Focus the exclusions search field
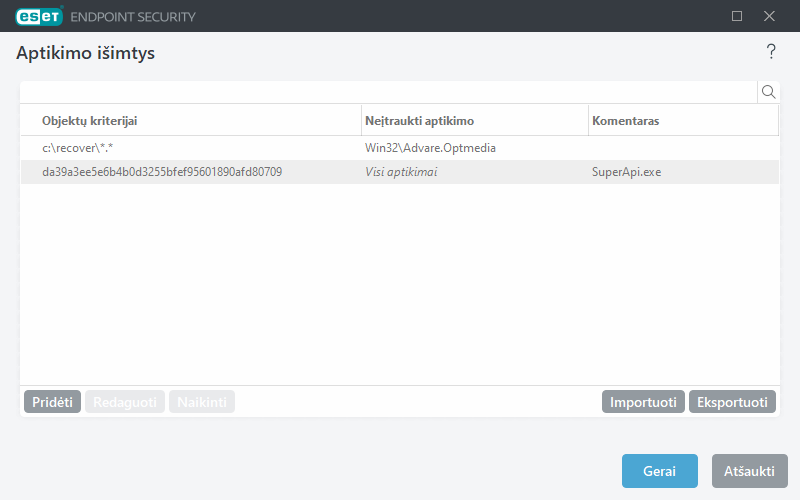The width and height of the screenshot is (800, 500). (389, 92)
